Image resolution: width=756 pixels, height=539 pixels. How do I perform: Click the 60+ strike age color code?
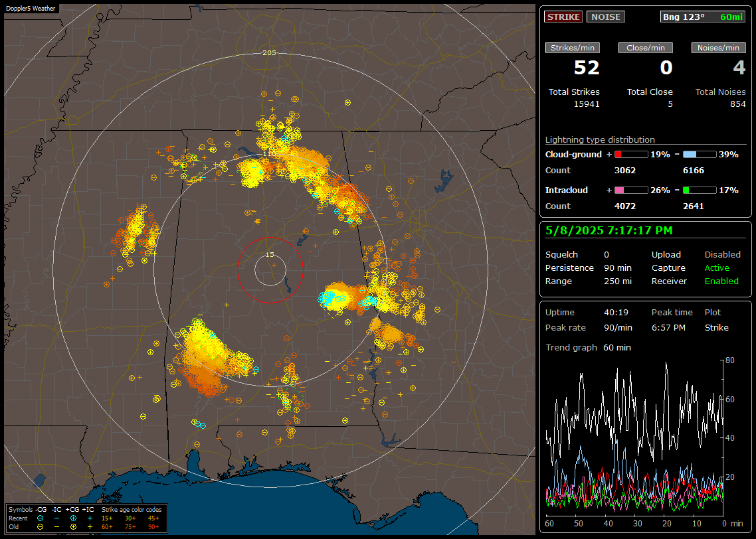[x=107, y=527]
